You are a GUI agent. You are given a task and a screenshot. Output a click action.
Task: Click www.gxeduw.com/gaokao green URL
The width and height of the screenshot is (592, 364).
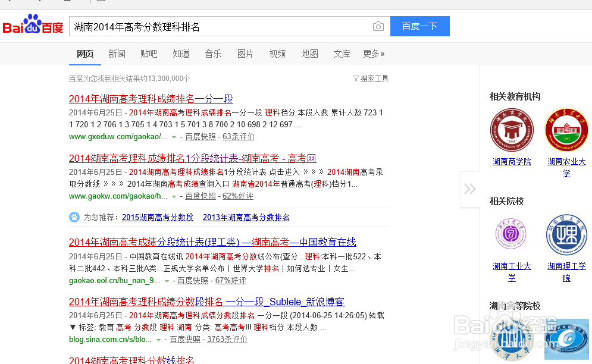(118, 137)
